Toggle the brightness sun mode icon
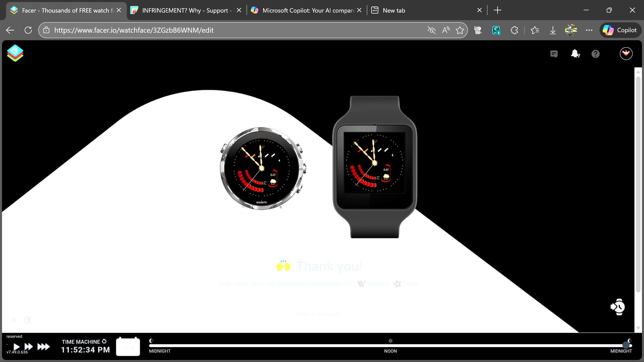This screenshot has width=644, height=362. pos(14,320)
